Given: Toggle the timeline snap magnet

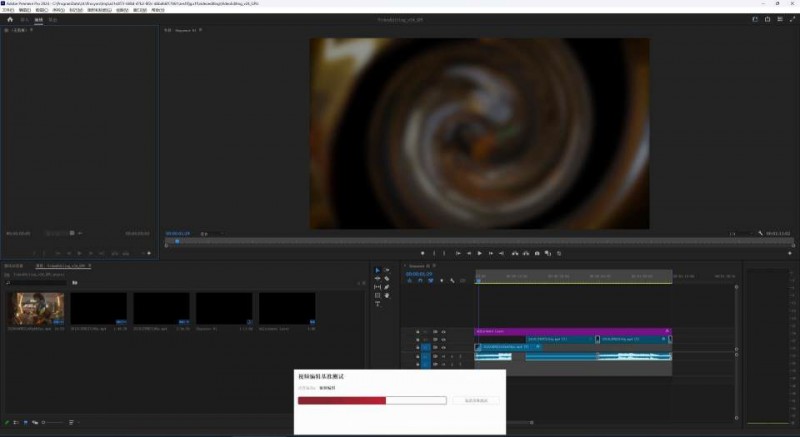Looking at the screenshot, I should point(418,281).
